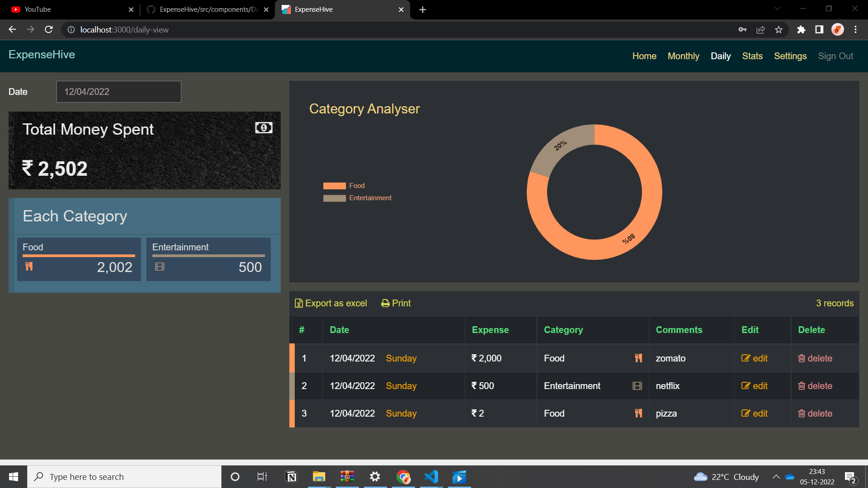Toggle Entertainment legend item in chart
Image resolution: width=868 pixels, height=488 pixels.
(357, 198)
